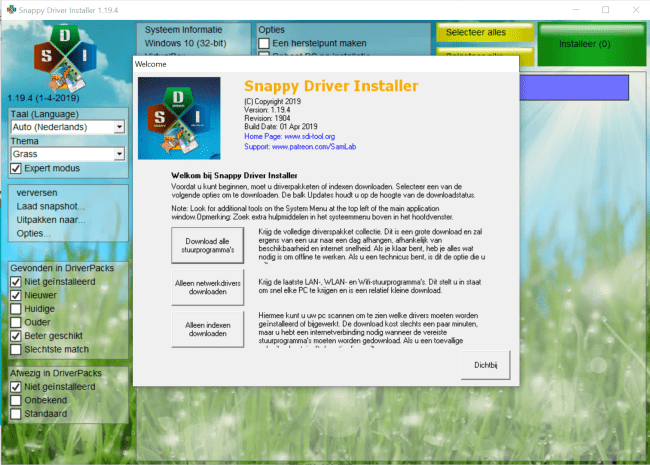Image resolution: width=650 pixels, height=465 pixels.
Task: Click the SDI logo in the sidebar
Action: click(x=65, y=58)
